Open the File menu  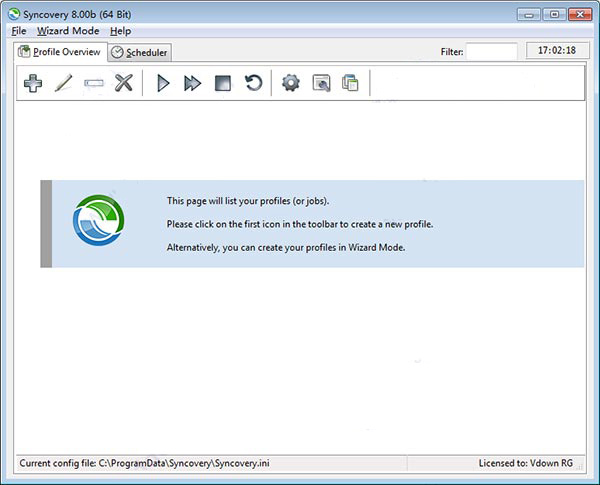pos(19,31)
